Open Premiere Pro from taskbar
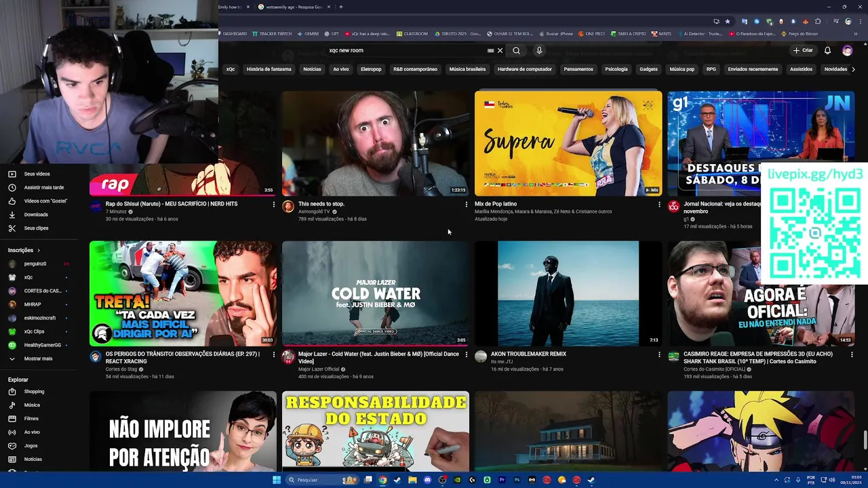The height and width of the screenshot is (488, 868). click(x=502, y=480)
